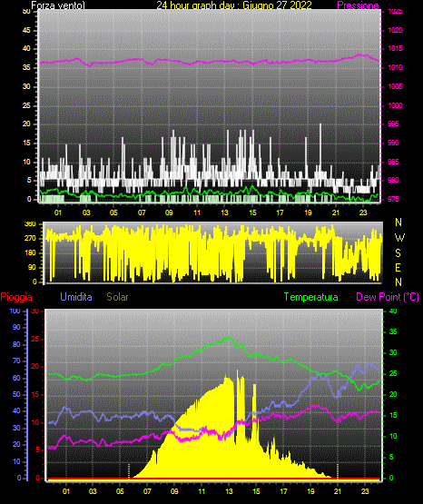Click the red 25 on the rain axis
This screenshot has width=423, height=504.
pos(35,339)
